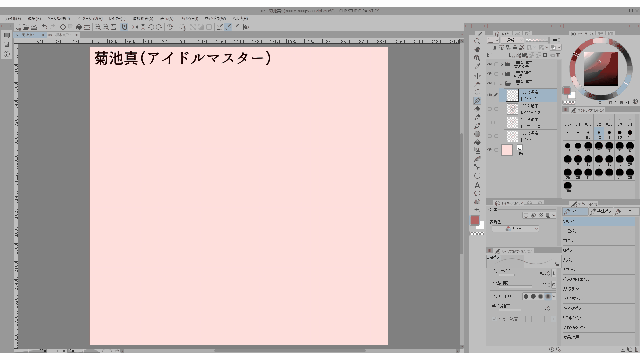This screenshot has height=360, width=640.
Task: Open the Window menu
Action: pyautogui.click(x=215, y=18)
